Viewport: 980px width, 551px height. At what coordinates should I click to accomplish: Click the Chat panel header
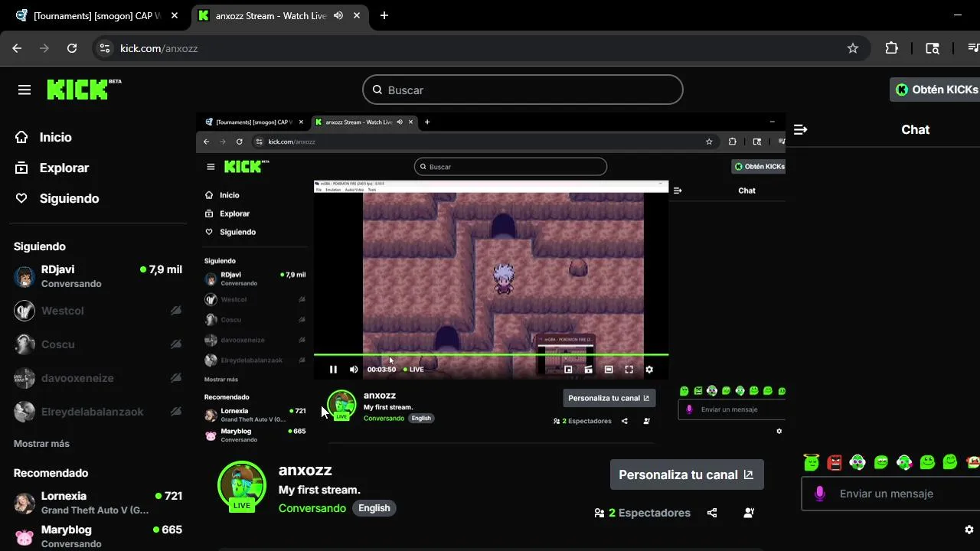pyautogui.click(x=915, y=129)
